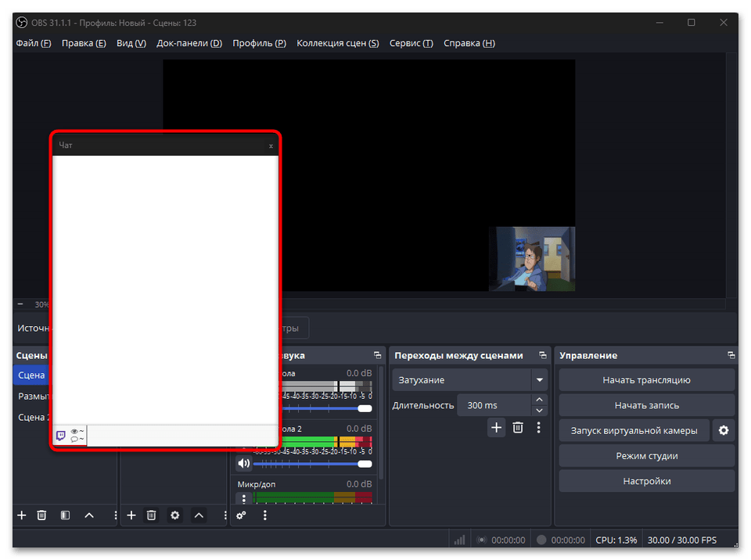Click the 300 ms duration field
The image size is (751, 560).
tap(494, 405)
